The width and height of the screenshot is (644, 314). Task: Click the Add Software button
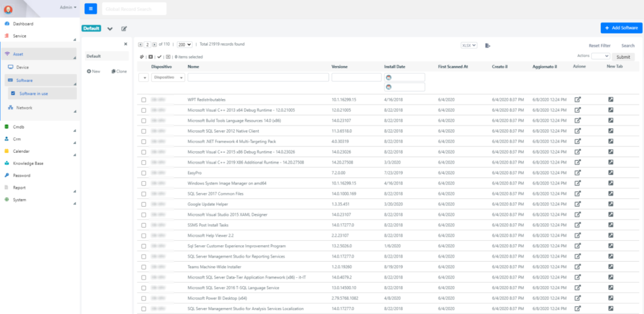pyautogui.click(x=621, y=28)
